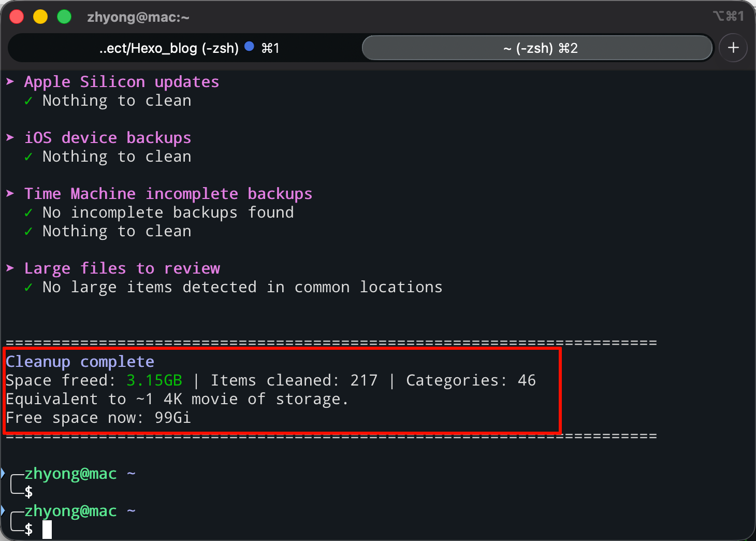756x541 pixels.
Task: Switch to the Hexo_blog (-zsh) tab
Action: 169,48
